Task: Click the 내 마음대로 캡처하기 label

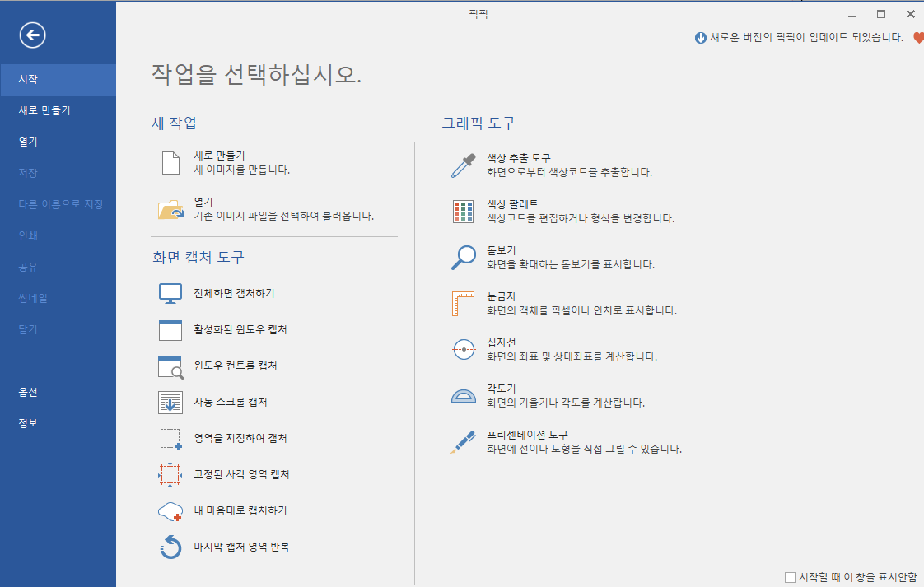Action: [240, 511]
